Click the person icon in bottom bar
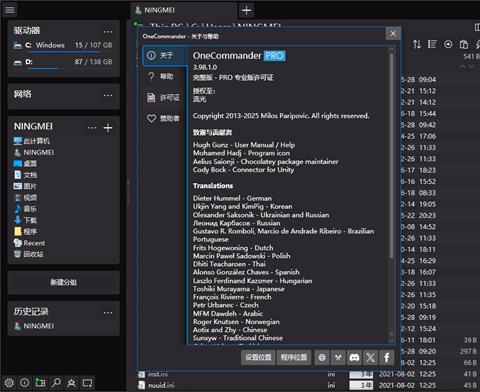 [x=72, y=383]
